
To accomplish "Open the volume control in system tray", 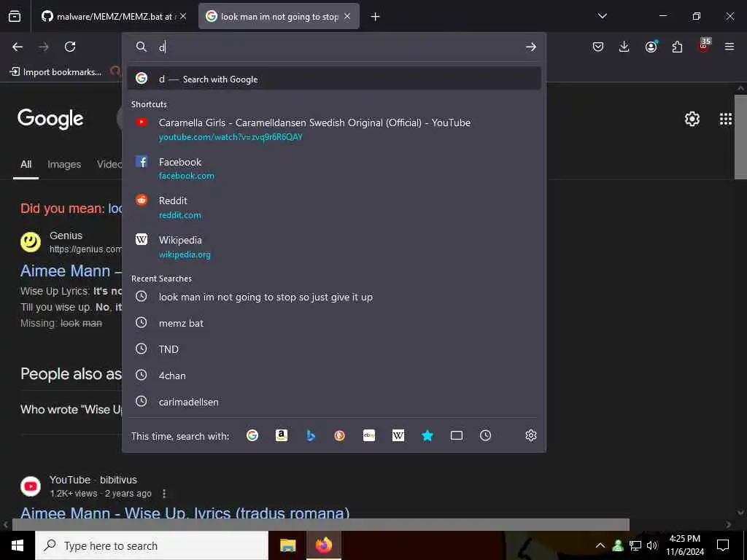I will 652,545.
